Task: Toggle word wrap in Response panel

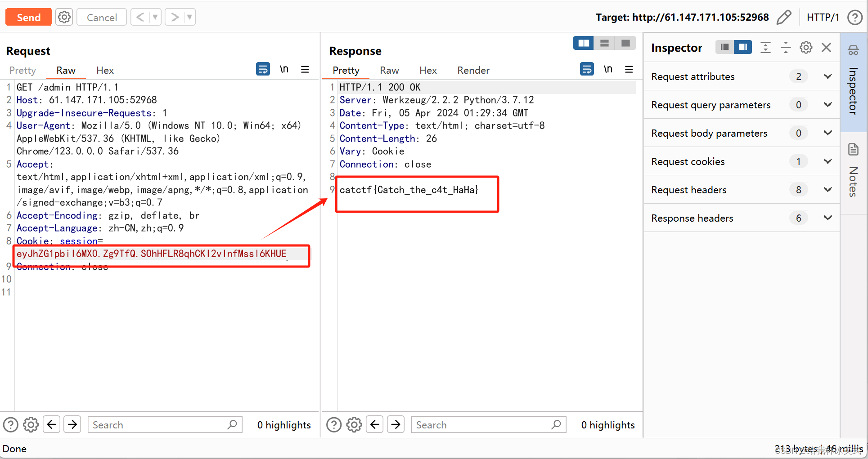Action: (x=587, y=69)
